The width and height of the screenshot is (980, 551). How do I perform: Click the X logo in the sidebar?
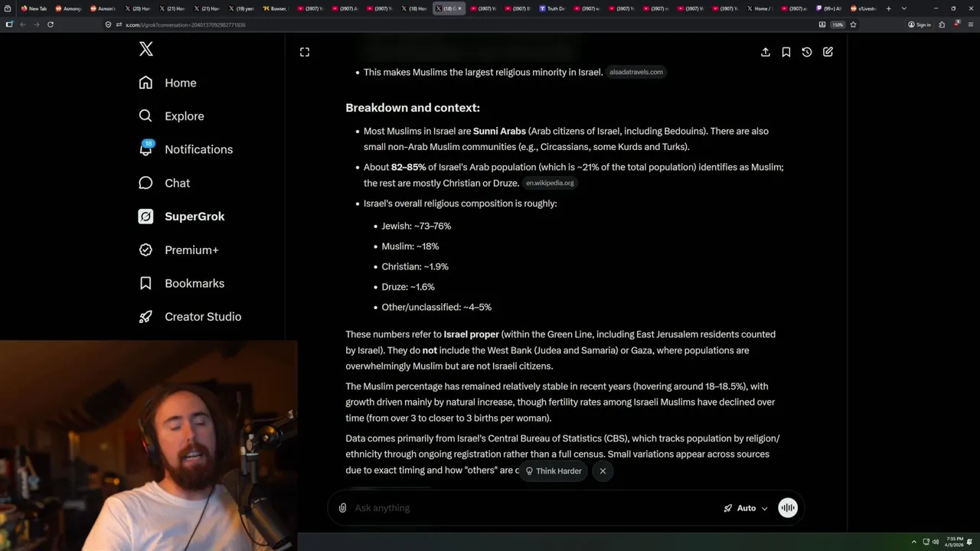146,50
